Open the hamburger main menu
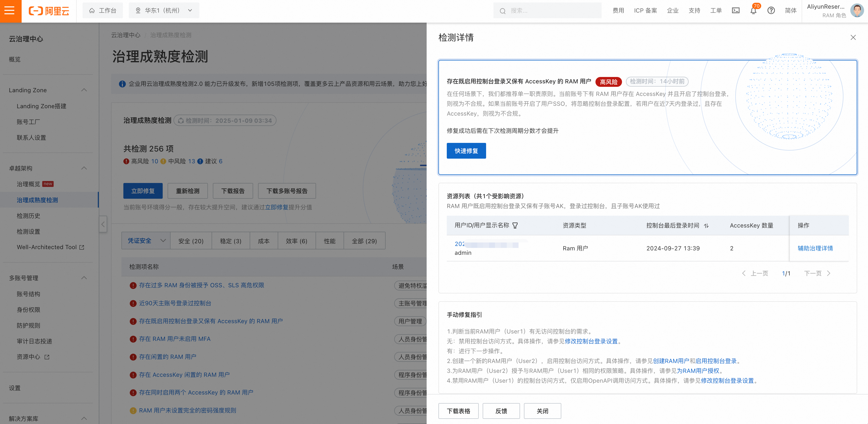 (10, 11)
